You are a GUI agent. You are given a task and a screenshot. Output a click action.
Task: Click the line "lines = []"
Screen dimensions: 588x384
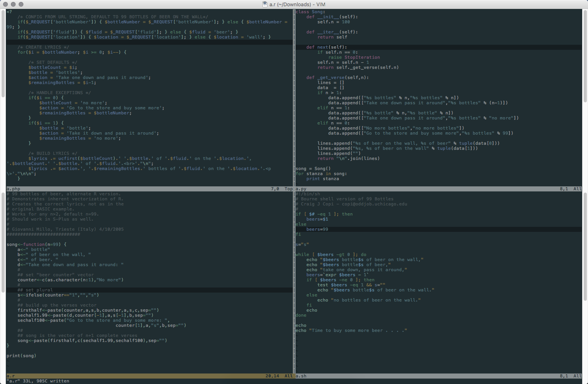coord(331,82)
